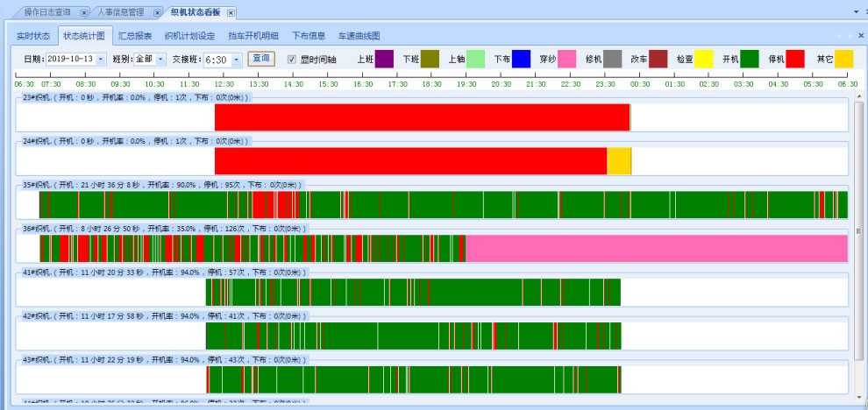Click the gray 修机 color swatch
Screen dimensions: 868x410
click(613, 60)
